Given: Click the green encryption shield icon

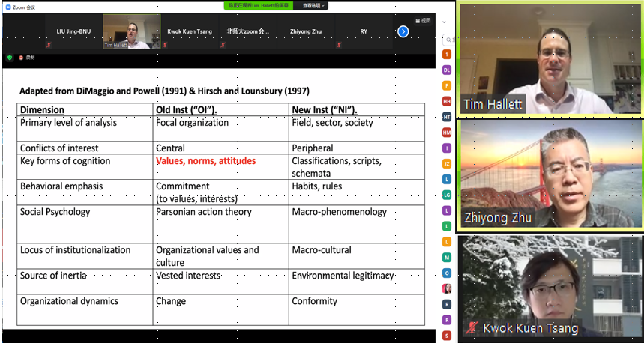Looking at the screenshot, I should (10, 57).
